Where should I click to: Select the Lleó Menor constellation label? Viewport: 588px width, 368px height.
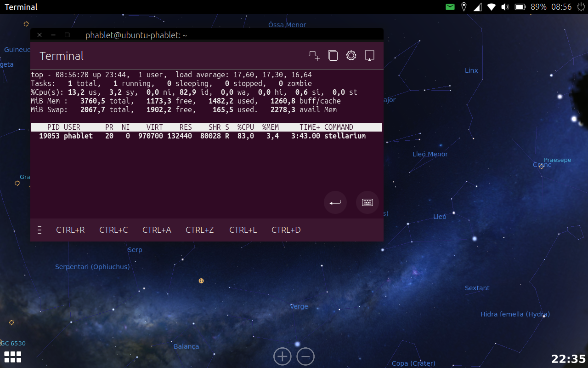tap(430, 154)
